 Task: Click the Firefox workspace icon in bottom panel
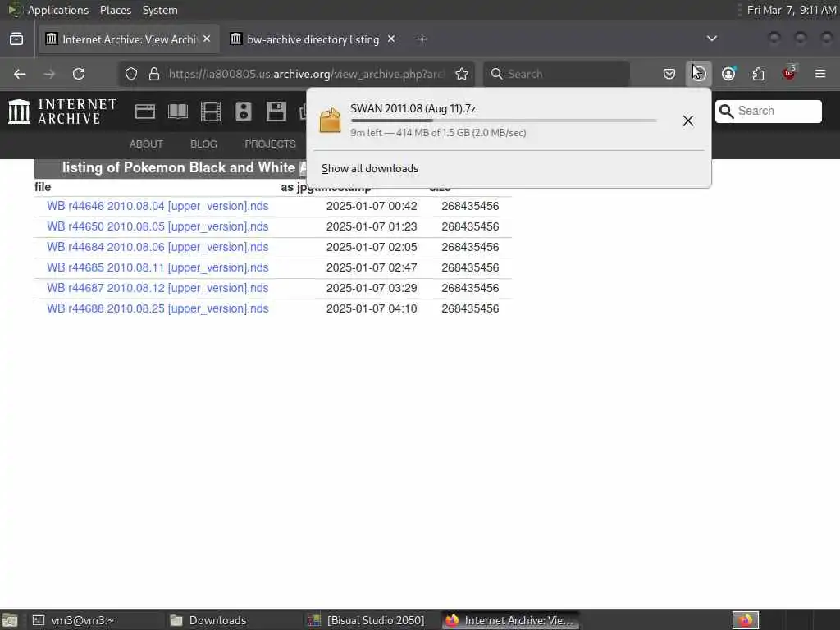click(746, 620)
